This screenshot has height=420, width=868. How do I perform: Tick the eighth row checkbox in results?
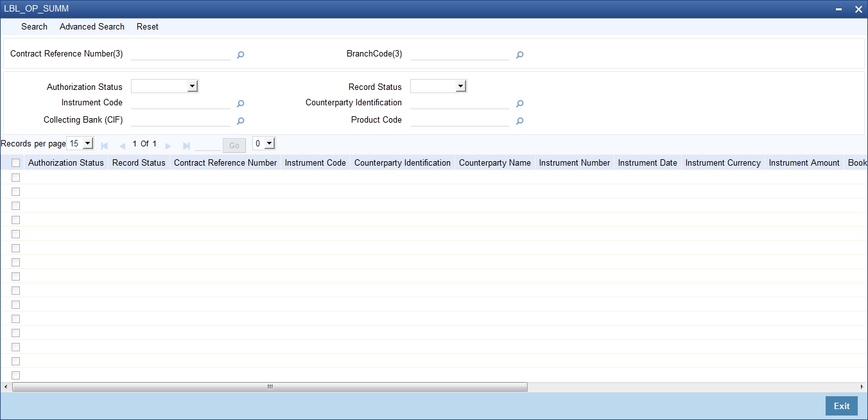coord(16,276)
